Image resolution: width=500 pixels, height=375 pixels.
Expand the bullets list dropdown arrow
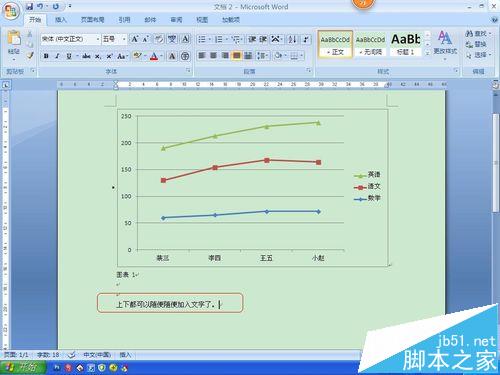(x=210, y=40)
